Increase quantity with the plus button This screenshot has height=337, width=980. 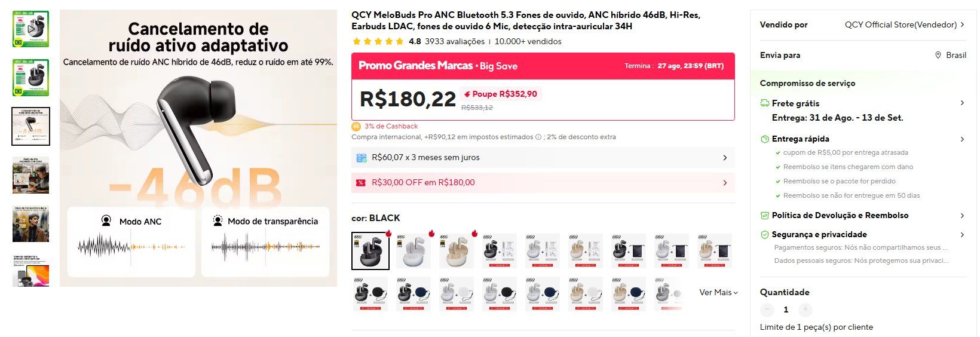(805, 310)
